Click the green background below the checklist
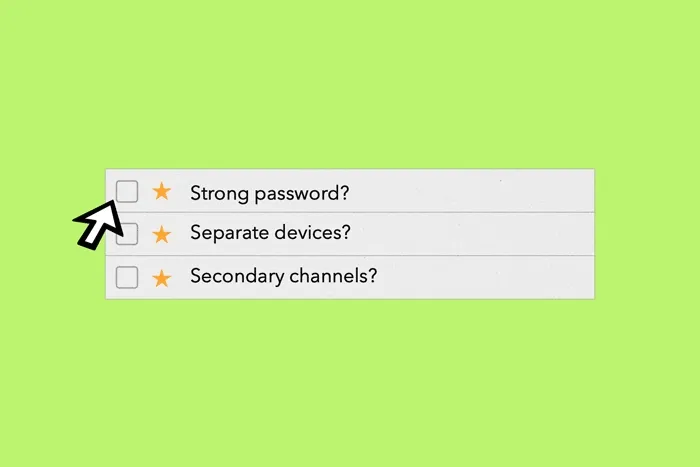 click(x=350, y=380)
